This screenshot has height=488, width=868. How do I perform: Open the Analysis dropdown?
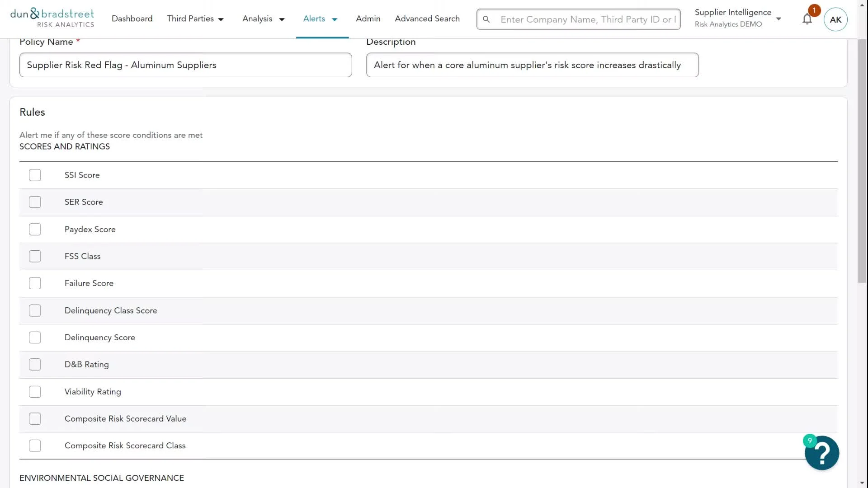tap(263, 19)
